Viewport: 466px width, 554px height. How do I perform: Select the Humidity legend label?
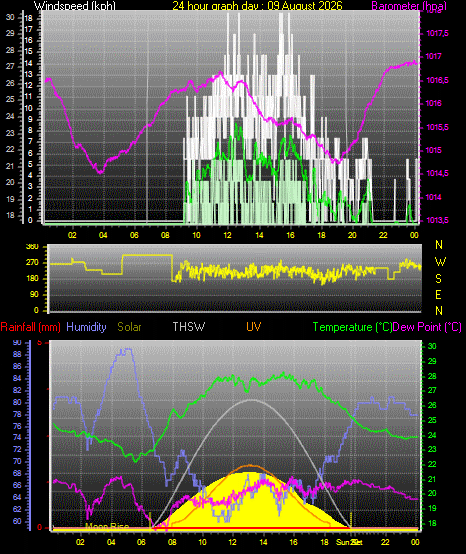pos(86,327)
